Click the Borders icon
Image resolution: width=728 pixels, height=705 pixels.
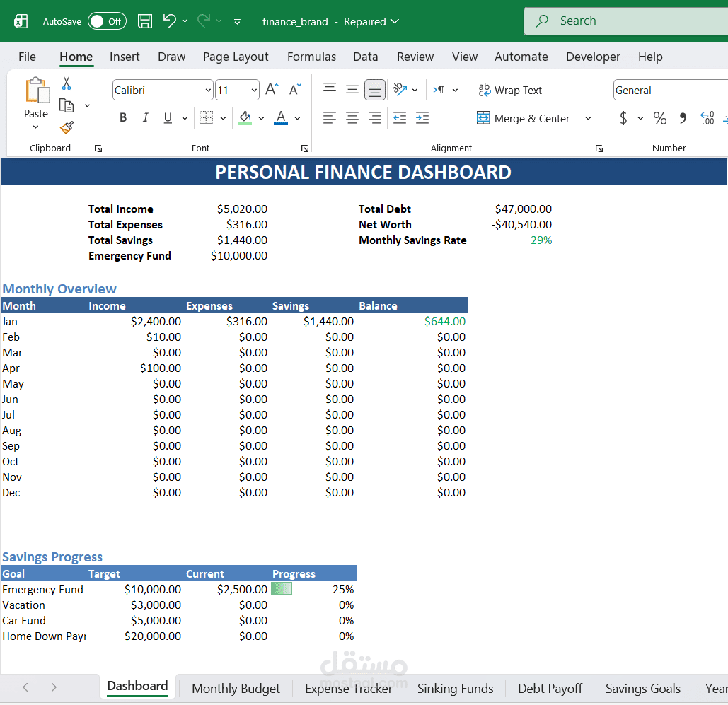click(x=206, y=118)
